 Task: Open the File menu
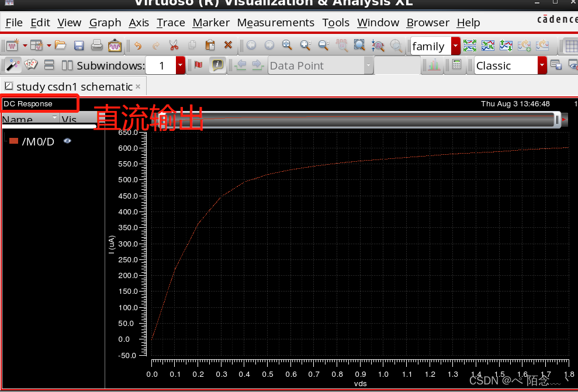click(14, 22)
